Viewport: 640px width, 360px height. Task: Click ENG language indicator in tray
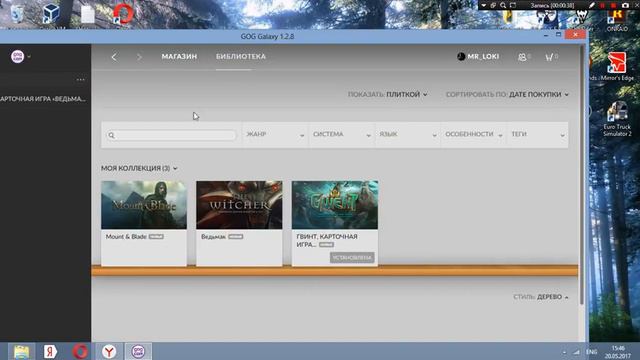[x=591, y=352]
